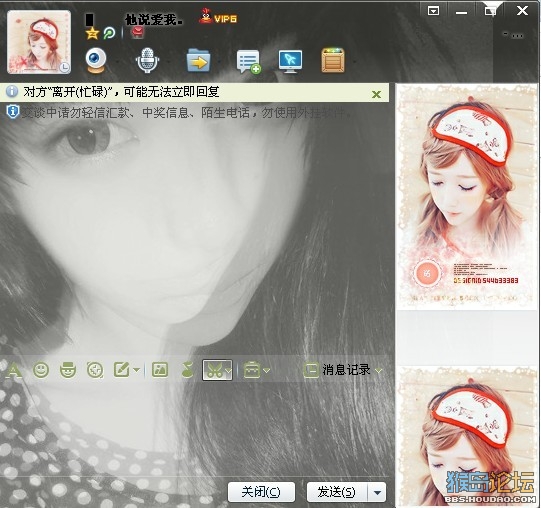Dismiss the away status notice
The height and width of the screenshot is (508, 541).
coord(376,94)
